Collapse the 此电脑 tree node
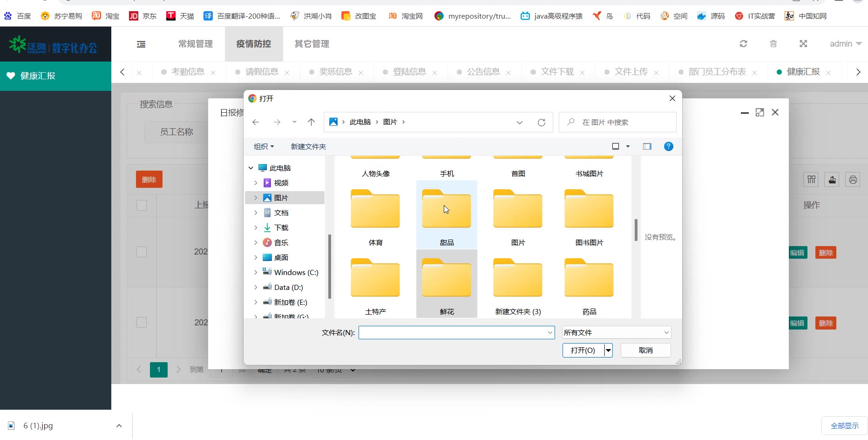 tap(251, 168)
